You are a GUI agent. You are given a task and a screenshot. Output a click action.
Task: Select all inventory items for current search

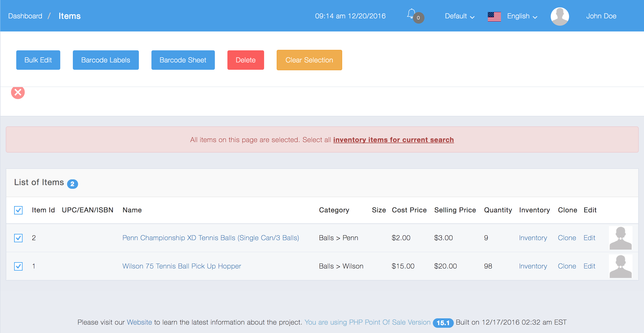[393, 140]
